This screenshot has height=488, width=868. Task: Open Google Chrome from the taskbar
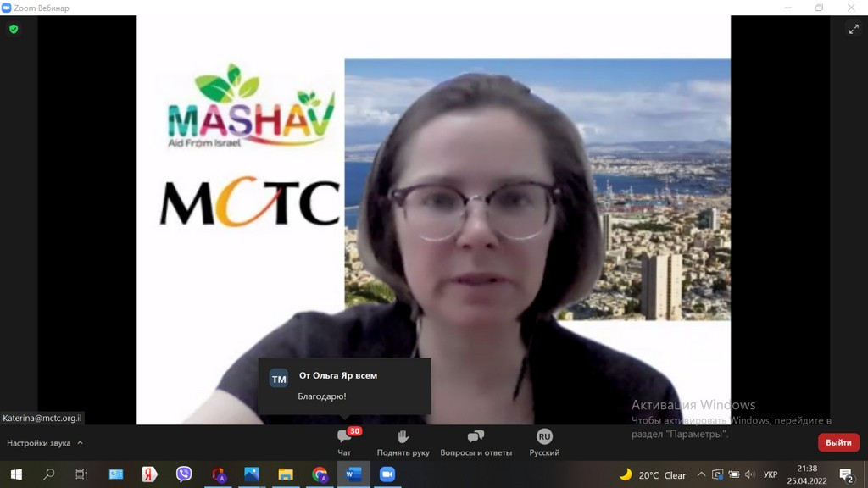tap(320, 474)
